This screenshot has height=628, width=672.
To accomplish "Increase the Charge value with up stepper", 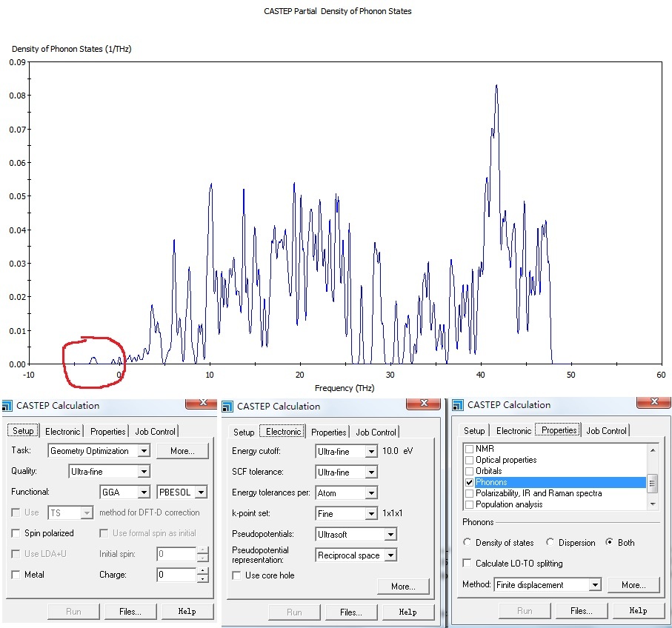I will [203, 571].
